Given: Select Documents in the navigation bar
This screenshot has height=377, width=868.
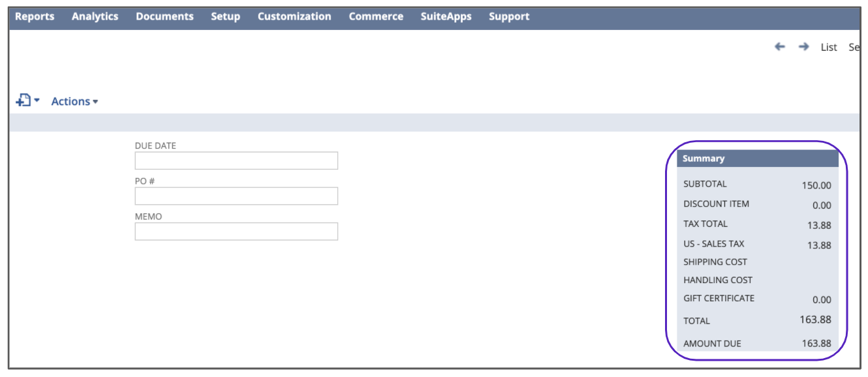Looking at the screenshot, I should (x=164, y=17).
